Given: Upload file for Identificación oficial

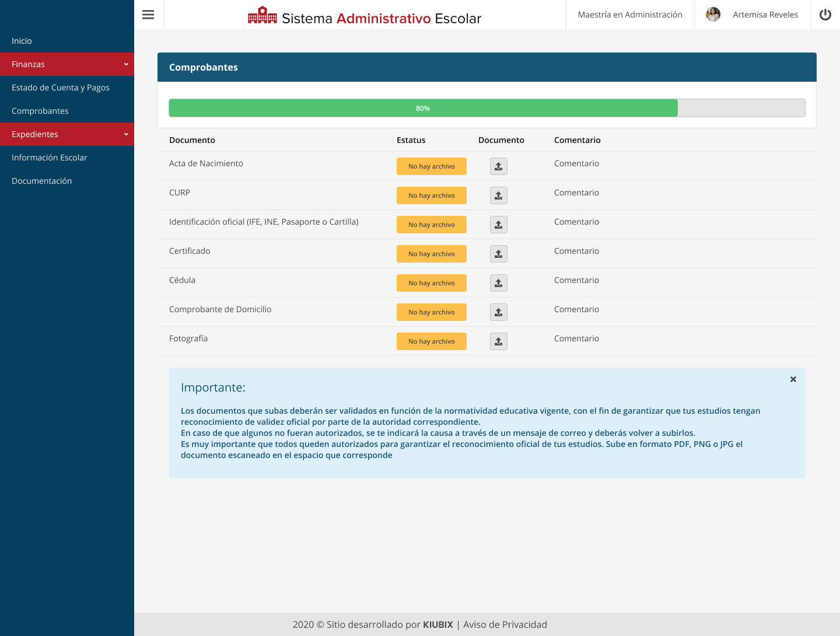Looking at the screenshot, I should pos(498,225).
